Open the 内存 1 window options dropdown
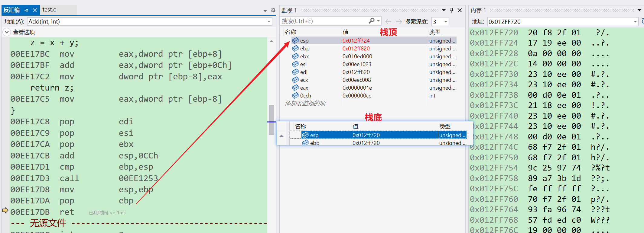The image size is (644, 233). click(639, 10)
